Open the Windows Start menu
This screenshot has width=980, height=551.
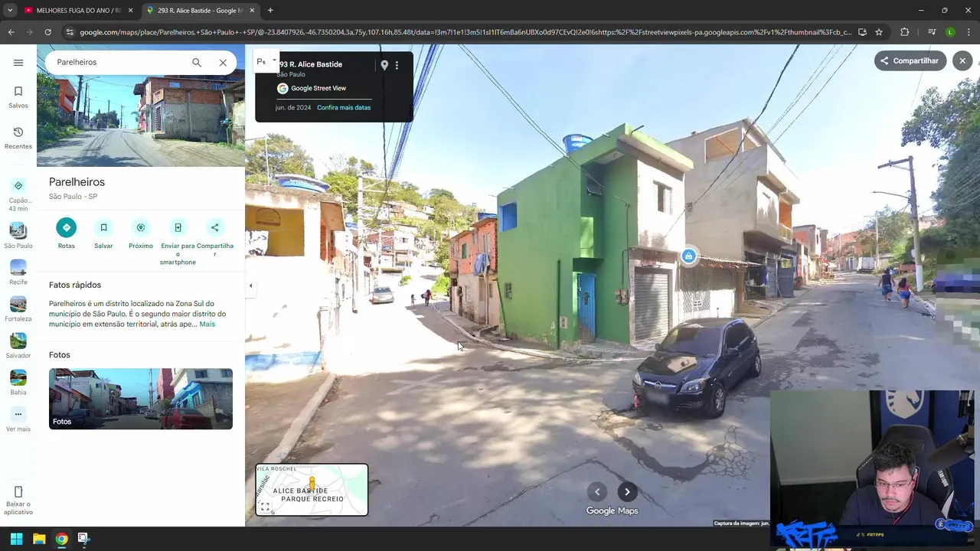pos(16,539)
